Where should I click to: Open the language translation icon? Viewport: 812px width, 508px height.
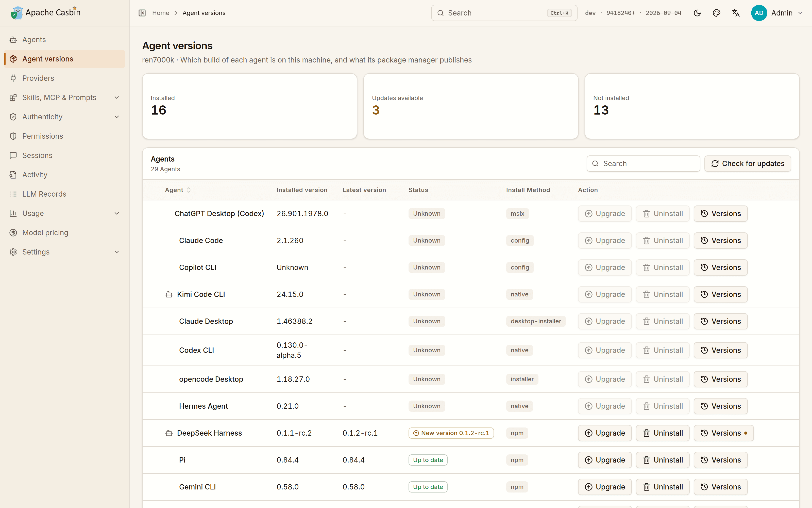pos(736,13)
